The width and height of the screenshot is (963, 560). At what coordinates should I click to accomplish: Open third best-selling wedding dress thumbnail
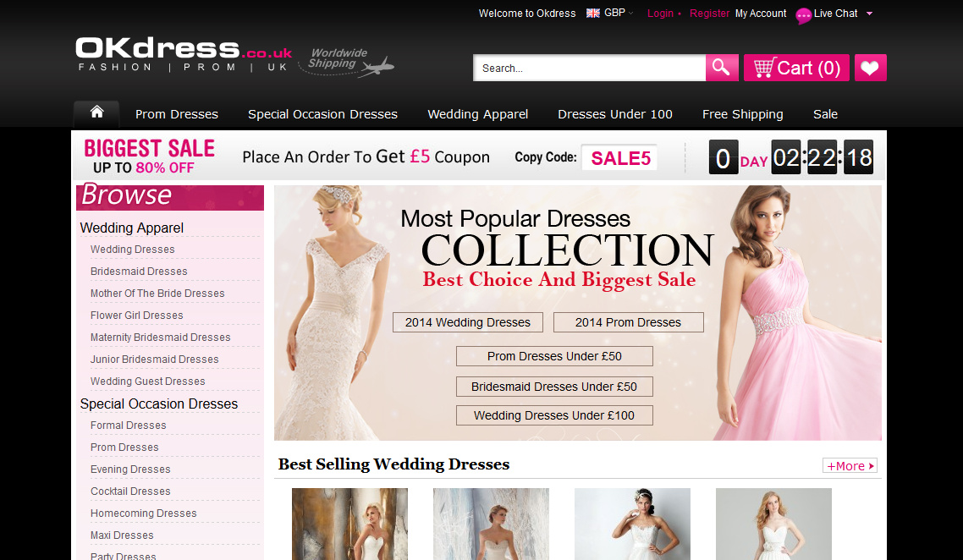tap(633, 524)
